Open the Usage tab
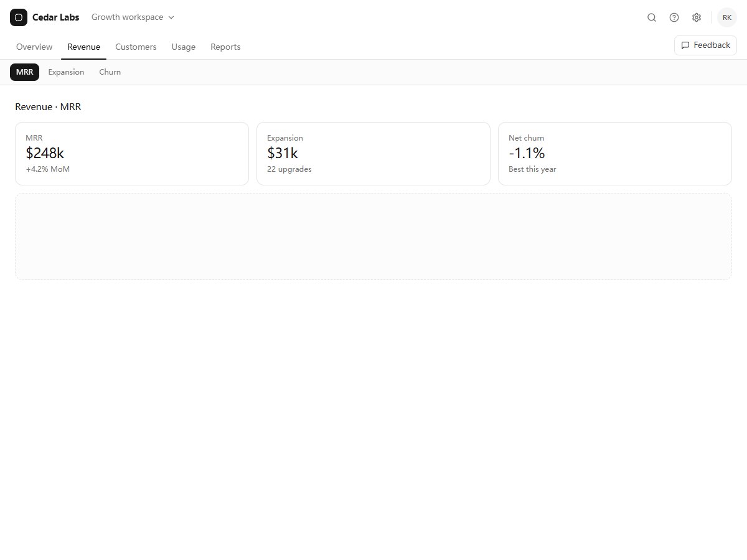Screen dimensions: 747x560 coord(184,47)
